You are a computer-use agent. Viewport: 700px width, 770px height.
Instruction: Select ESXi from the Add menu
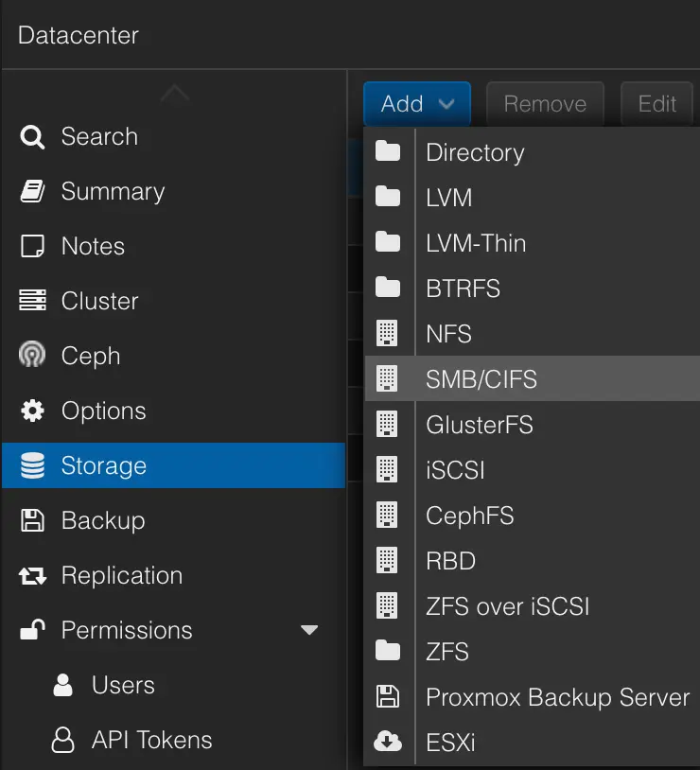pos(451,743)
